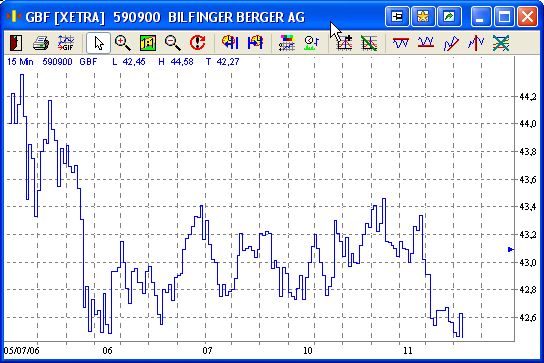This screenshot has height=363, width=544.
Task: Click the '10' date axis label
Action: [308, 350]
